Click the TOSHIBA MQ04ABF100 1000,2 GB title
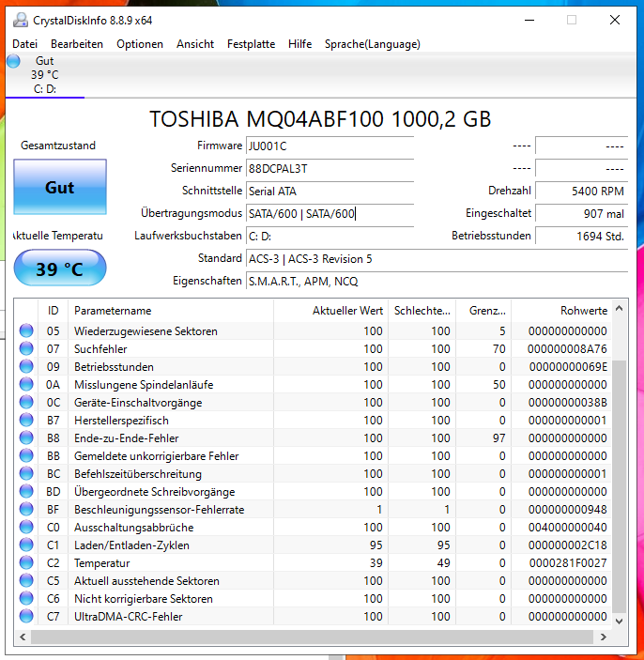The width and height of the screenshot is (644, 660). (320, 119)
